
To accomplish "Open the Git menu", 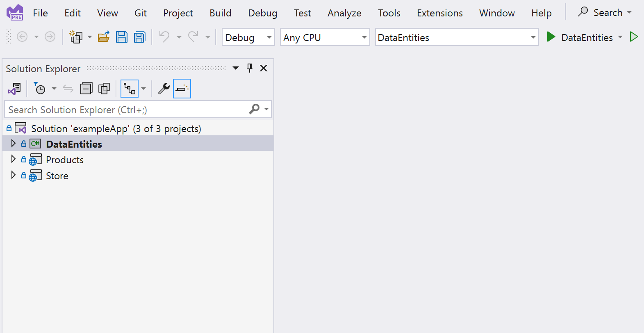I will click(141, 13).
